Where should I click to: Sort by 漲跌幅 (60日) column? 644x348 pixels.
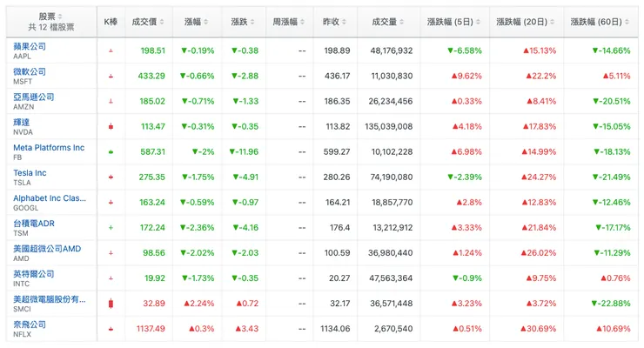(x=600, y=22)
